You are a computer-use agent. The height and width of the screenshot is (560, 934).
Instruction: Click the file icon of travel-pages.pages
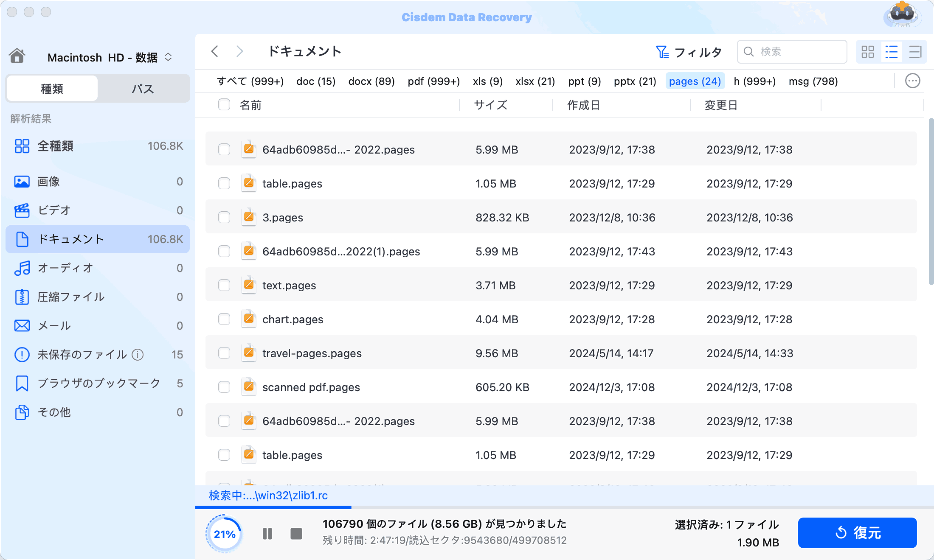[x=249, y=353]
